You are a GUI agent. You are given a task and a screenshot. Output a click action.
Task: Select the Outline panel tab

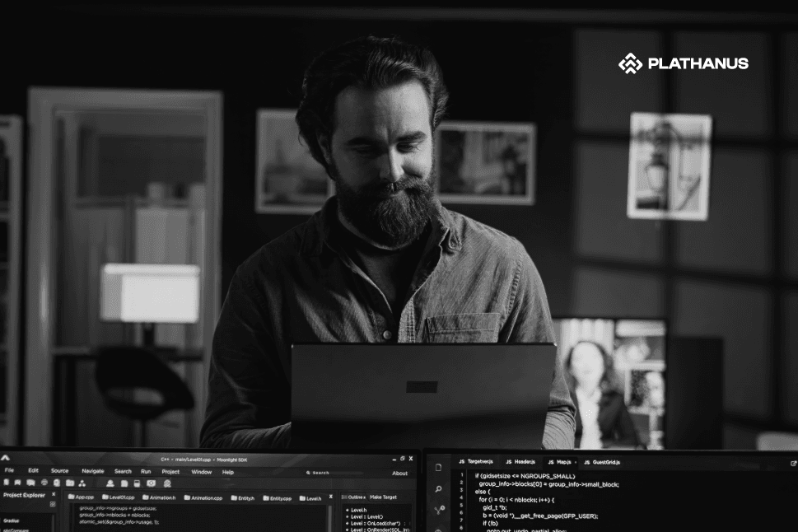pos(353,497)
